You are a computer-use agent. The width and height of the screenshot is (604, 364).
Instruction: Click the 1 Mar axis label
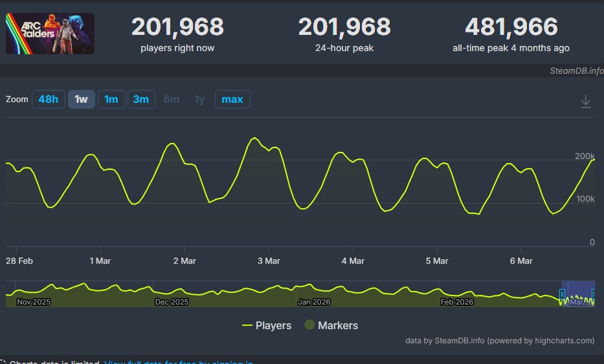pos(100,261)
